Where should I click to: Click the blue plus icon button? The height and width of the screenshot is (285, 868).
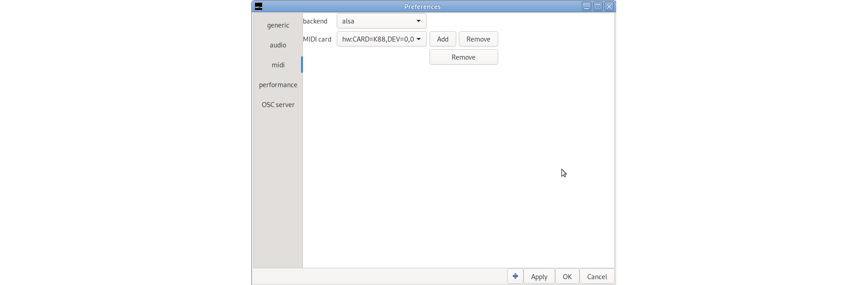tap(515, 276)
